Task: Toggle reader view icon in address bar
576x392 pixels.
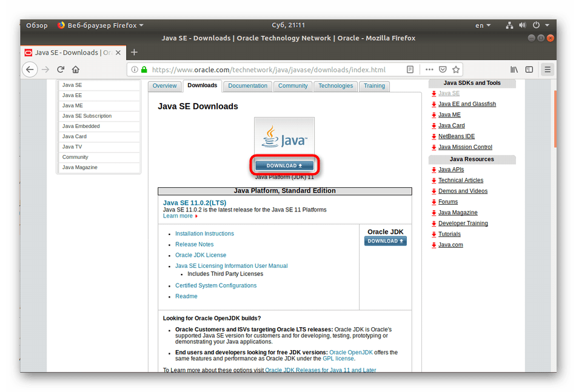Action: (410, 70)
